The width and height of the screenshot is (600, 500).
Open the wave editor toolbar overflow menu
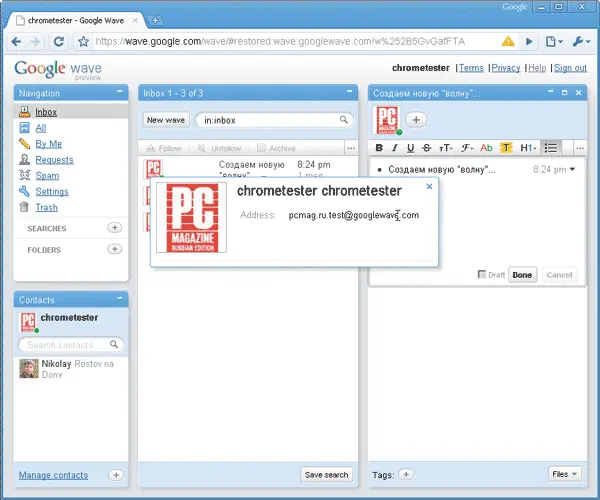[580, 148]
